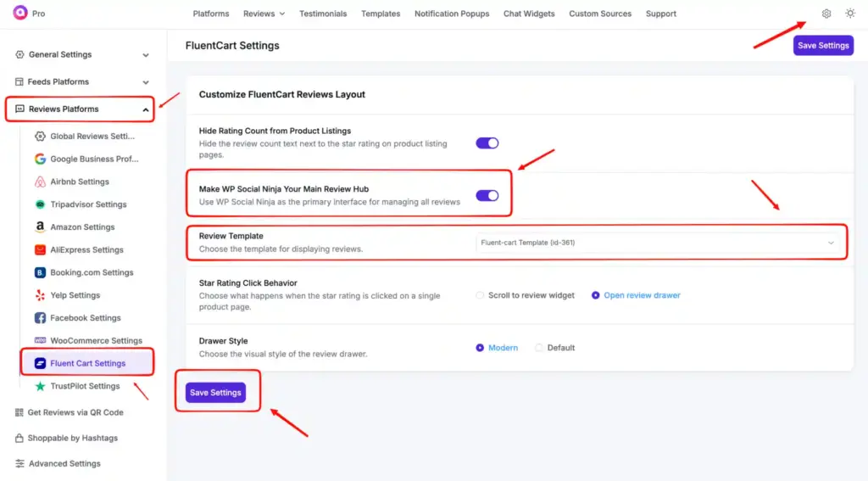The image size is (868, 481).
Task: Open the Testimonials menu item
Action: 323,14
